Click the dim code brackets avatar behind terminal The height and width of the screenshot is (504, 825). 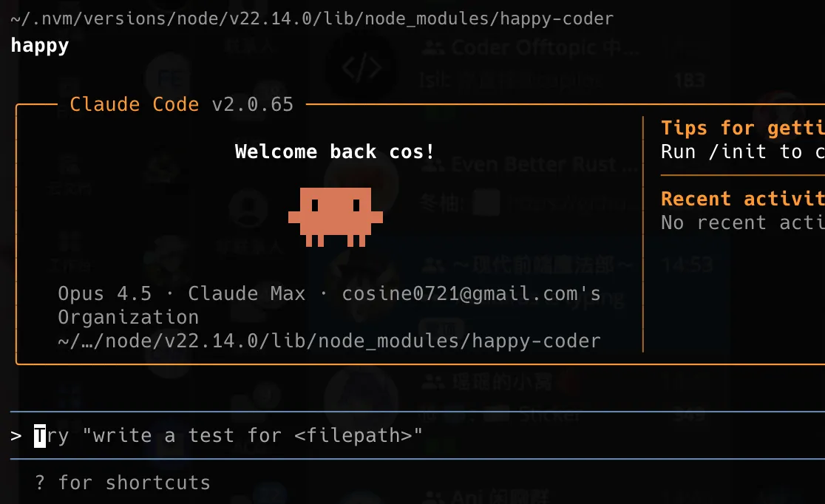(362, 68)
